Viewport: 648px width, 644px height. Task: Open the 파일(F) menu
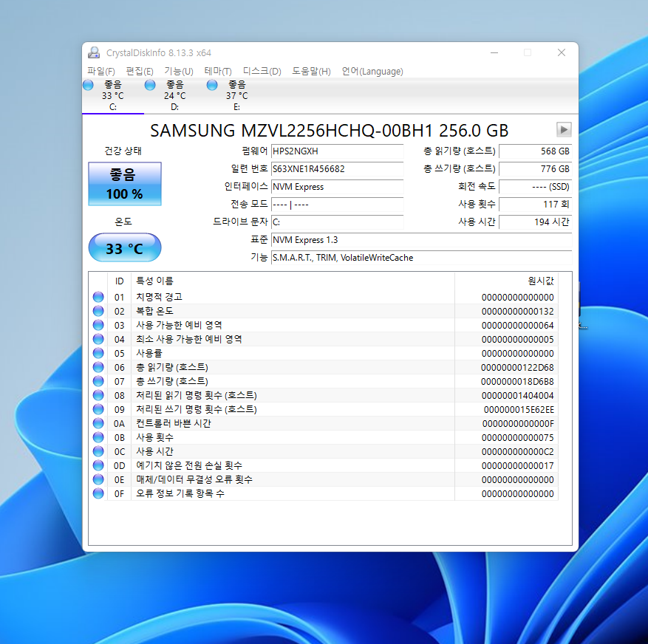click(x=101, y=71)
